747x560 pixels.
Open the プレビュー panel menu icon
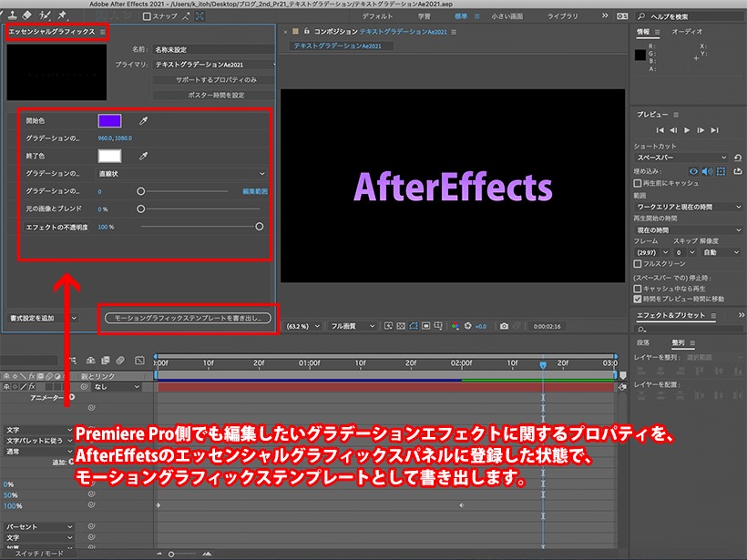(676, 115)
